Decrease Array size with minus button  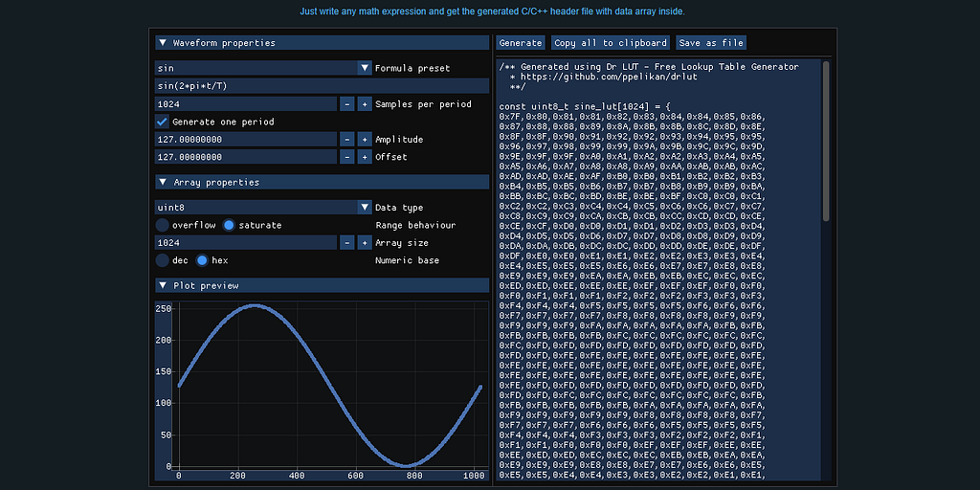346,242
